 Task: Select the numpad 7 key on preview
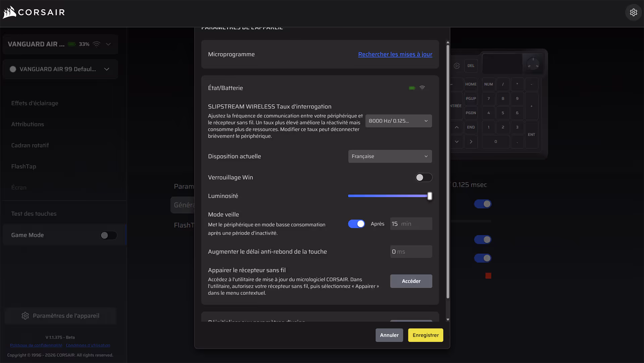(x=489, y=99)
